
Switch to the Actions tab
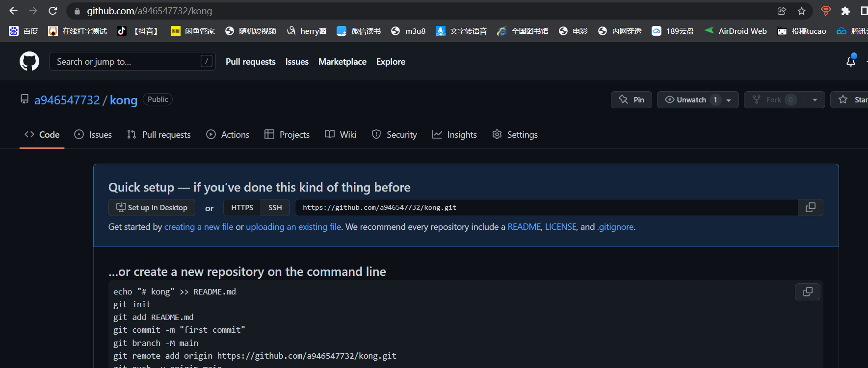click(228, 134)
